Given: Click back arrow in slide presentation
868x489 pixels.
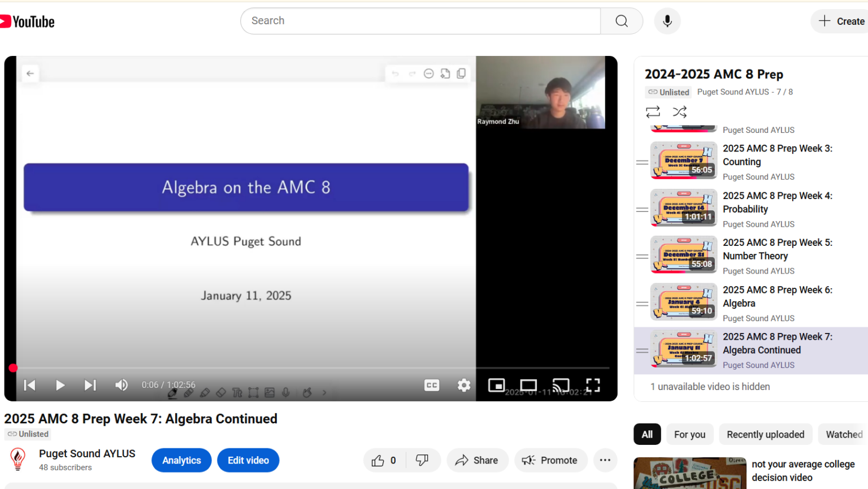Looking at the screenshot, I should (30, 73).
